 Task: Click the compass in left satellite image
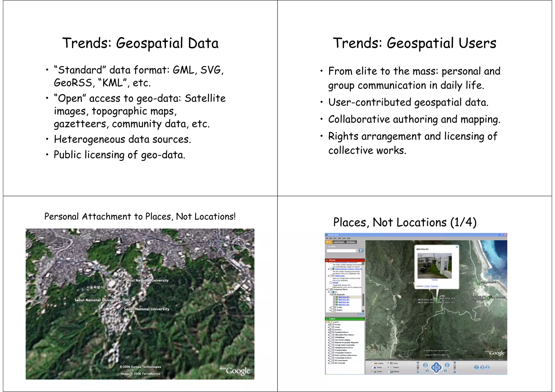click(x=239, y=244)
